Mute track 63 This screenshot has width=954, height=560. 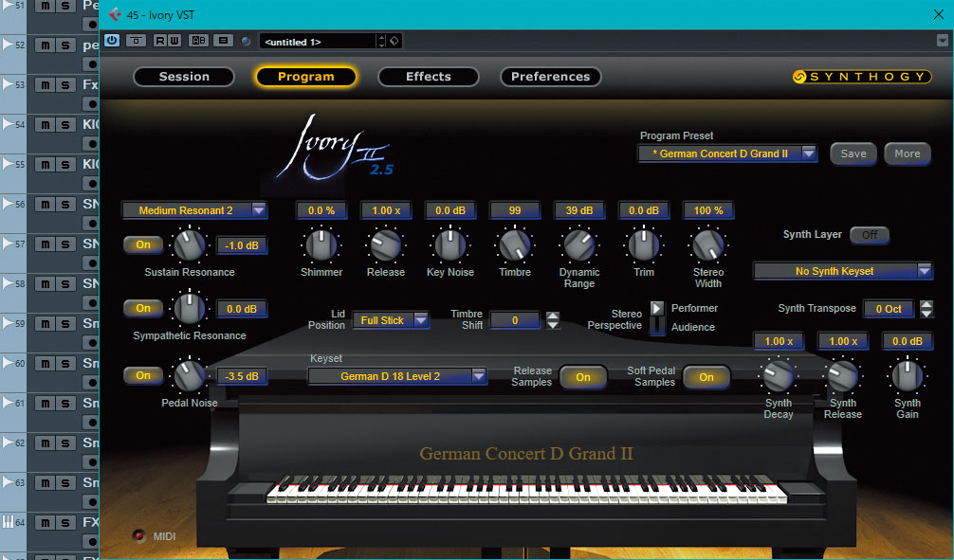pyautogui.click(x=45, y=483)
